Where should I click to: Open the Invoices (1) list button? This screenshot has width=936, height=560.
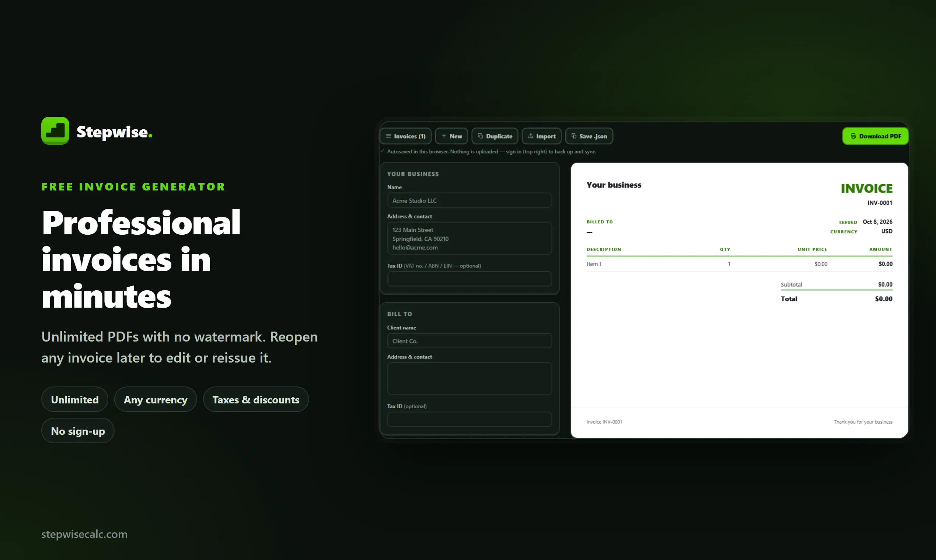point(406,136)
